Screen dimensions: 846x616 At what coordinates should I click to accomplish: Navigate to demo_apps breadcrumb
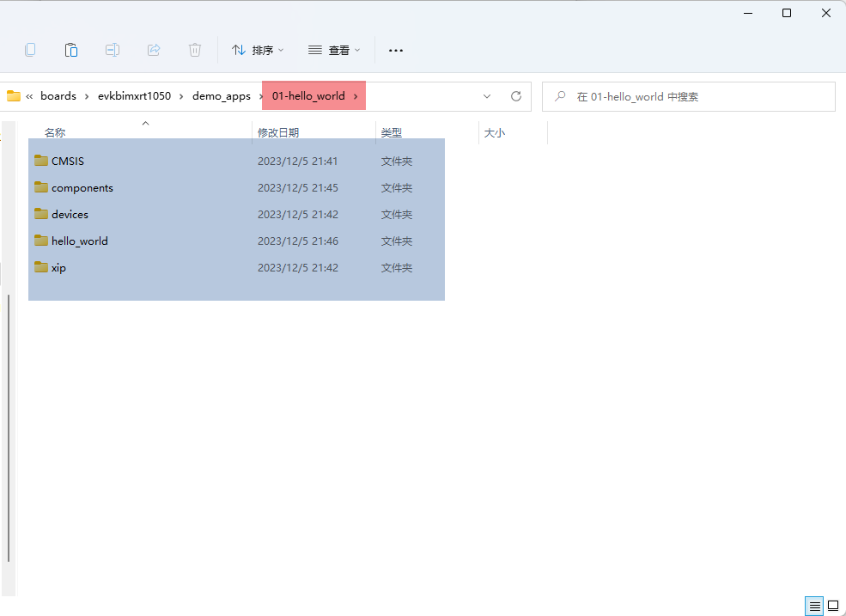pos(222,96)
